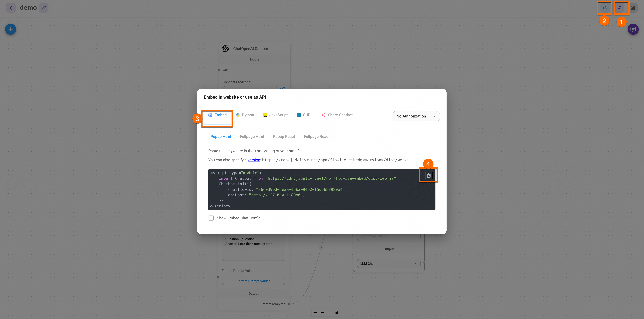
Task: Open the settings gear icon
Action: coord(633,8)
